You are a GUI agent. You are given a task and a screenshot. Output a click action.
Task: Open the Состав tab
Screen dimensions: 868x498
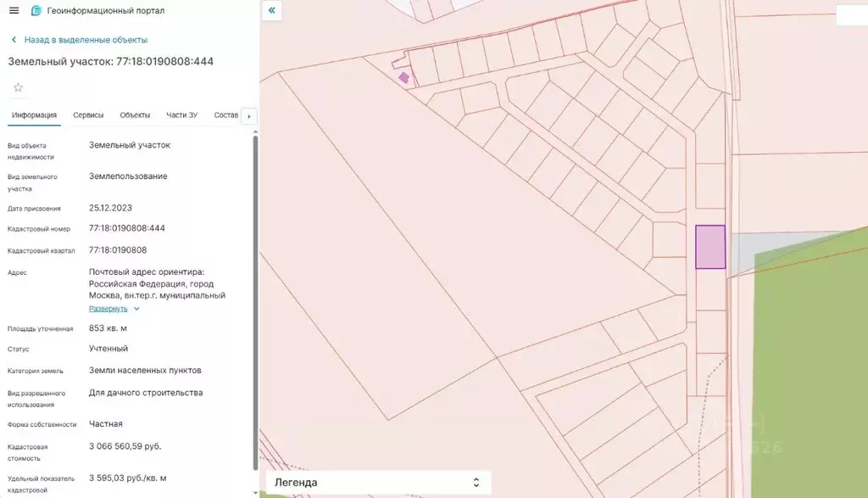(225, 115)
